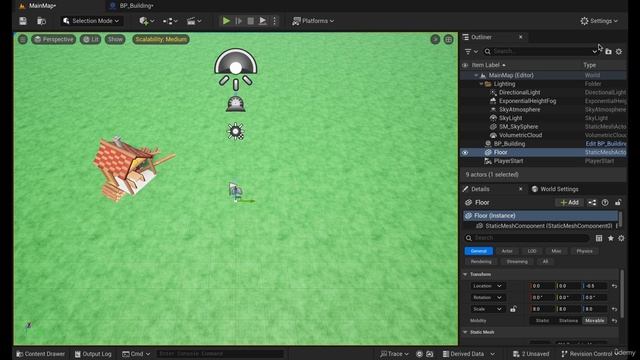Focus the Details search field
The image size is (640, 360).
[x=527, y=238]
